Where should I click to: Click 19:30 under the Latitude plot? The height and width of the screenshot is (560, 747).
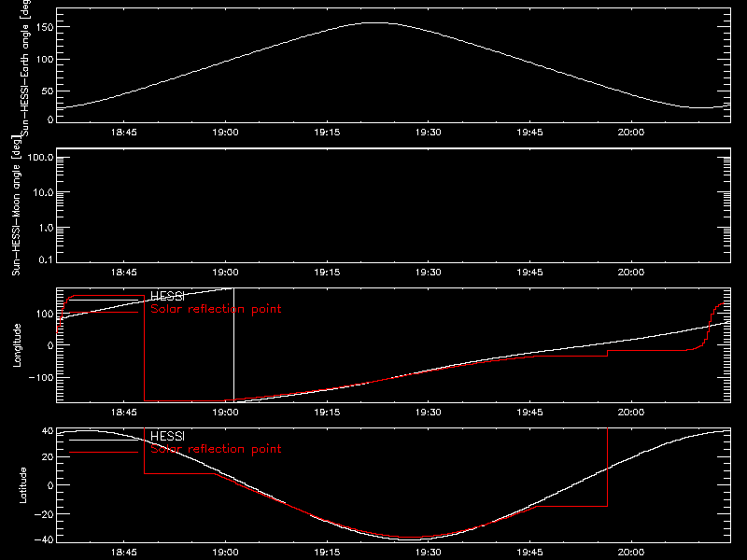point(429,553)
